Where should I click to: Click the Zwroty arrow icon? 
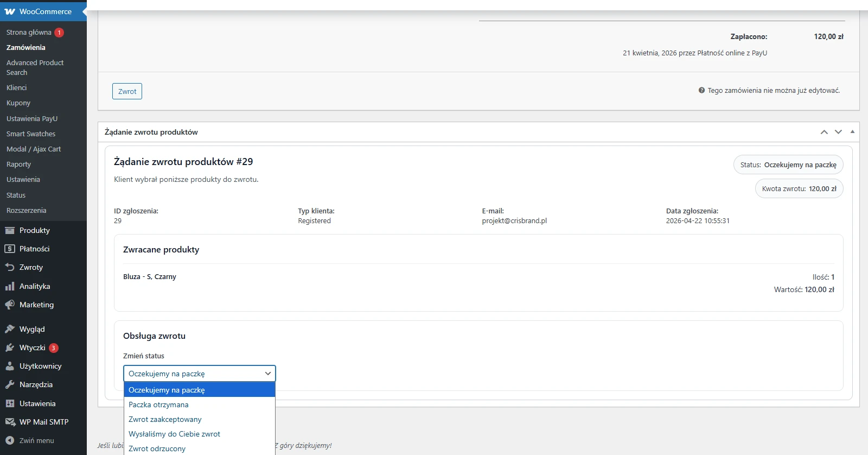(x=10, y=267)
